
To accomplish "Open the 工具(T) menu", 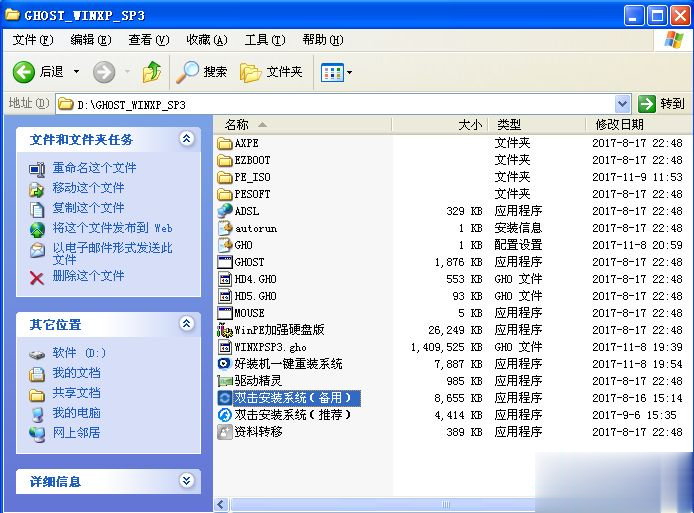I will tap(263, 40).
